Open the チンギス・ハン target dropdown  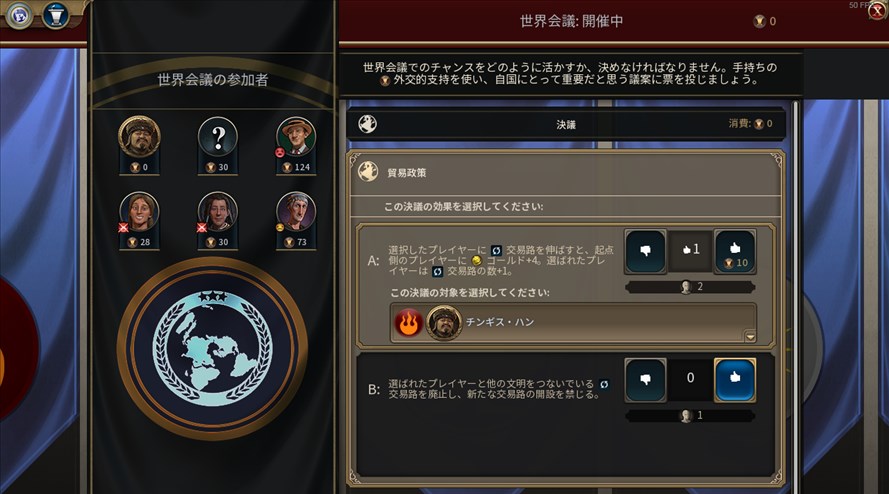(573, 322)
